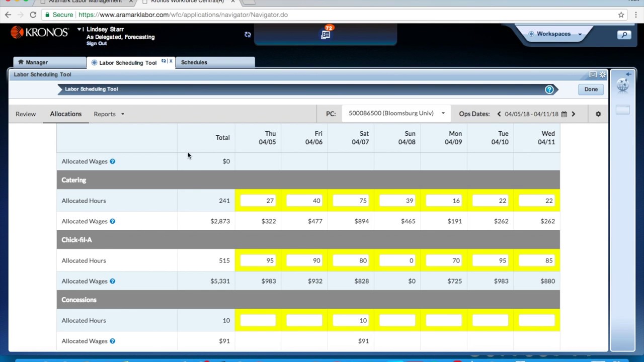Close the Labor Scheduling Tool tab
The height and width of the screenshot is (362, 644).
(171, 61)
